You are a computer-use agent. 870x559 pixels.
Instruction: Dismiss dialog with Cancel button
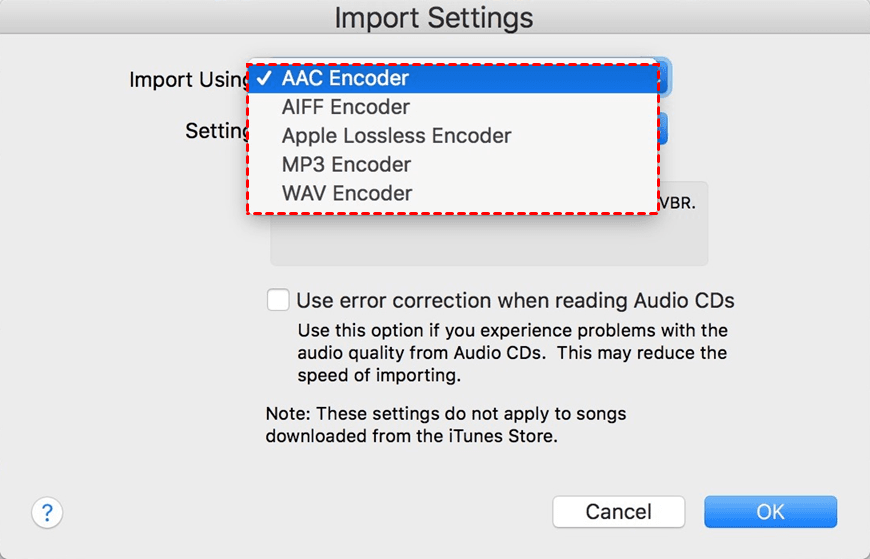coord(619,512)
